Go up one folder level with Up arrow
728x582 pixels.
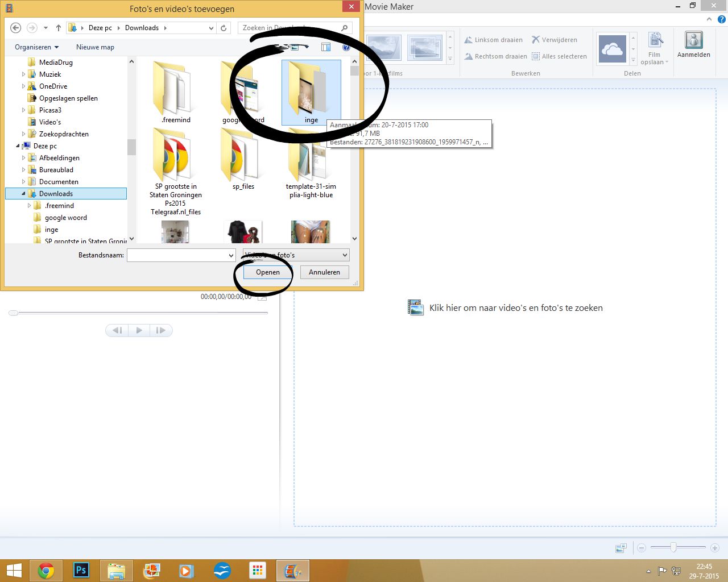pos(59,28)
